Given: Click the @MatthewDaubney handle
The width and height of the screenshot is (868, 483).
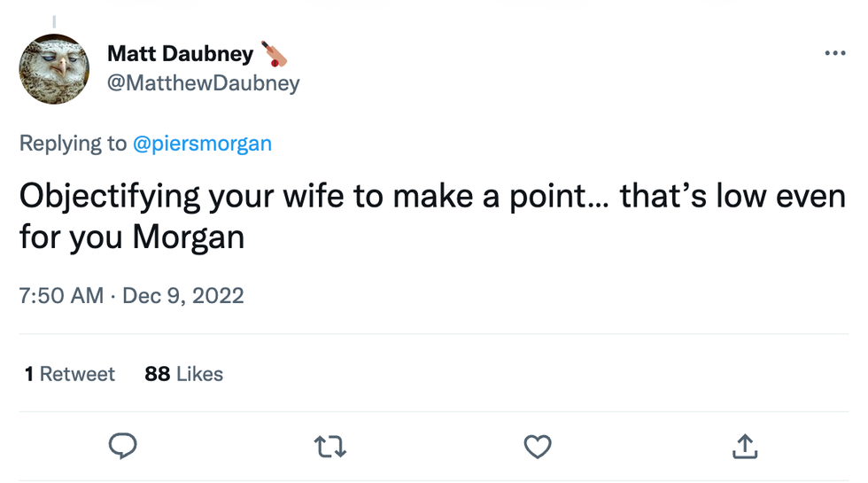Looking at the screenshot, I should [203, 83].
